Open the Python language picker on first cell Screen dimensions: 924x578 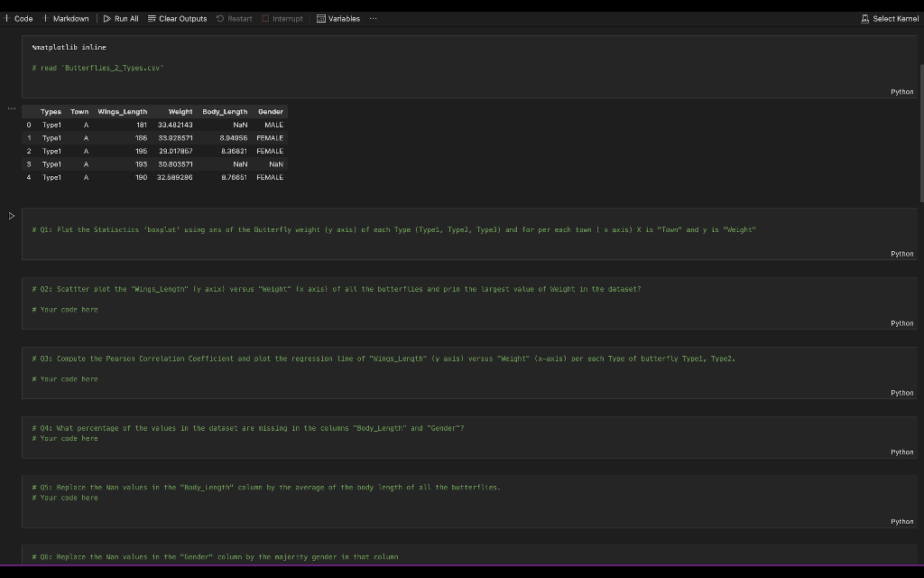tap(901, 91)
